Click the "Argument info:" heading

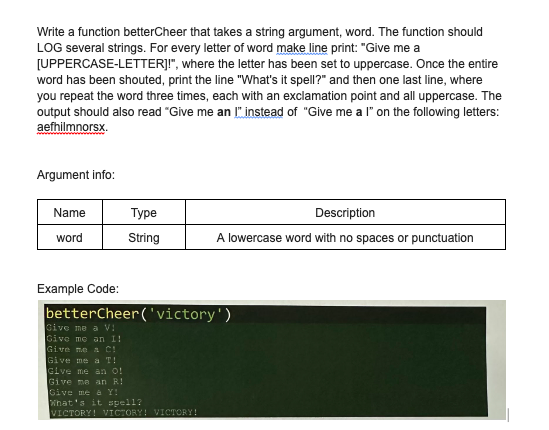coord(76,175)
